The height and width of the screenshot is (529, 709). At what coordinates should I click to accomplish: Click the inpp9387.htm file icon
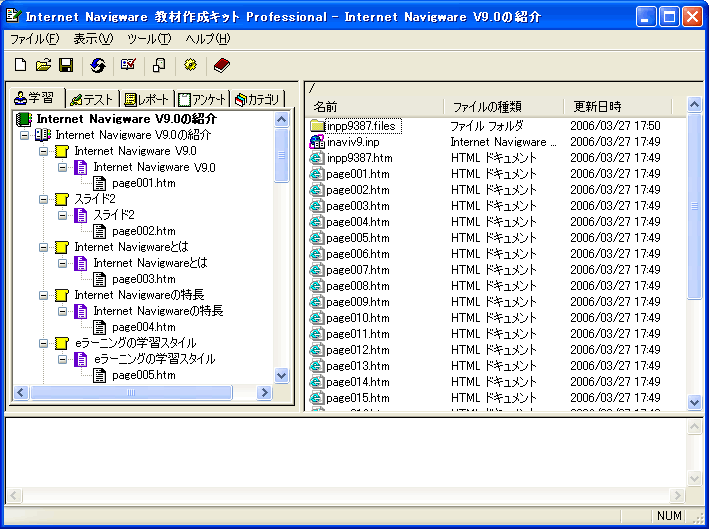click(317, 158)
